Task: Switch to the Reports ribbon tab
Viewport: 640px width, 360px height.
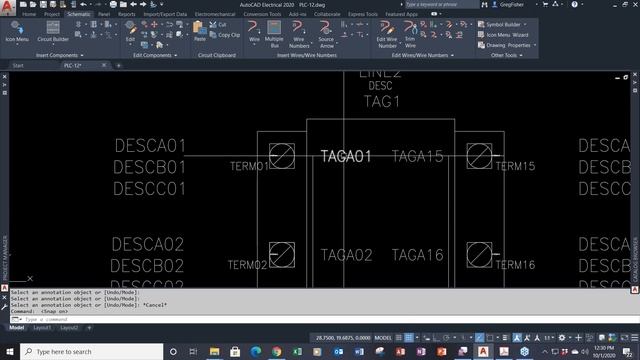Action: [127, 14]
